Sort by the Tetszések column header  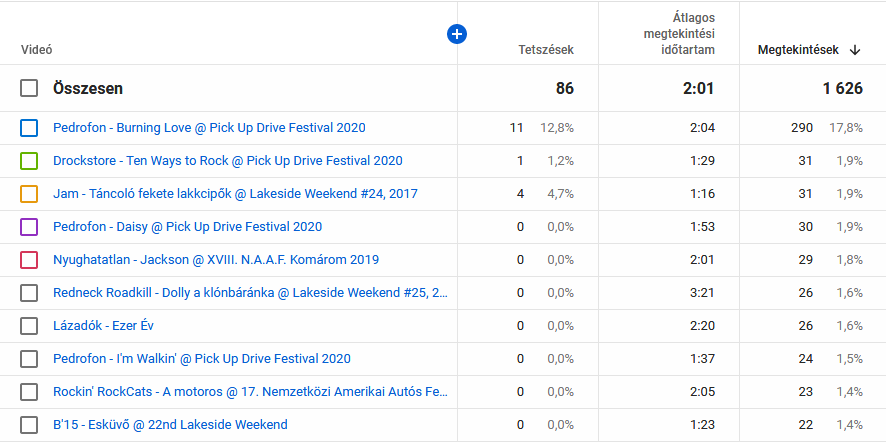545,50
